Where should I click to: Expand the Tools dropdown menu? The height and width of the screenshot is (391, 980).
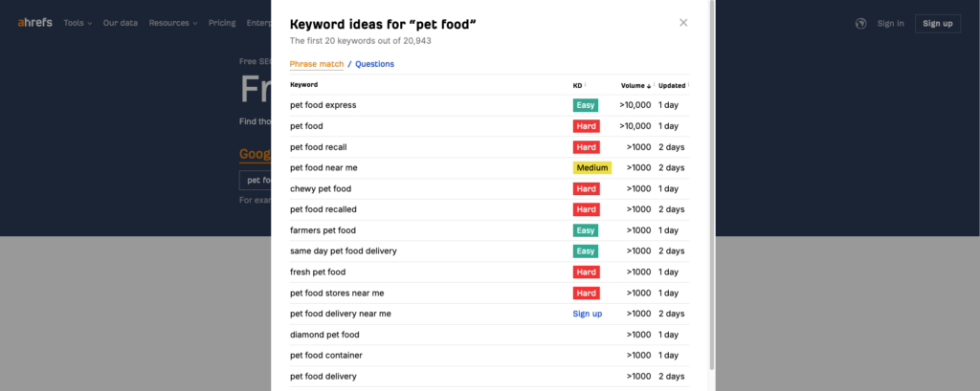(78, 23)
